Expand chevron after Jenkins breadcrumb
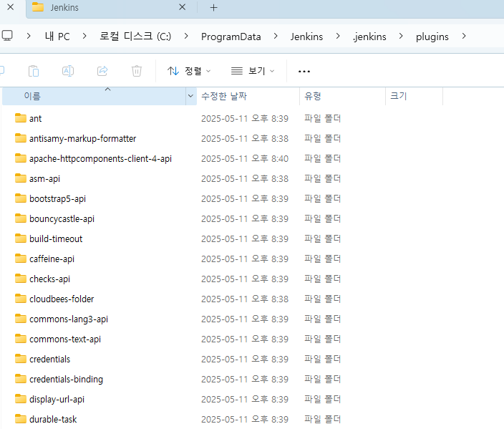 [338, 36]
